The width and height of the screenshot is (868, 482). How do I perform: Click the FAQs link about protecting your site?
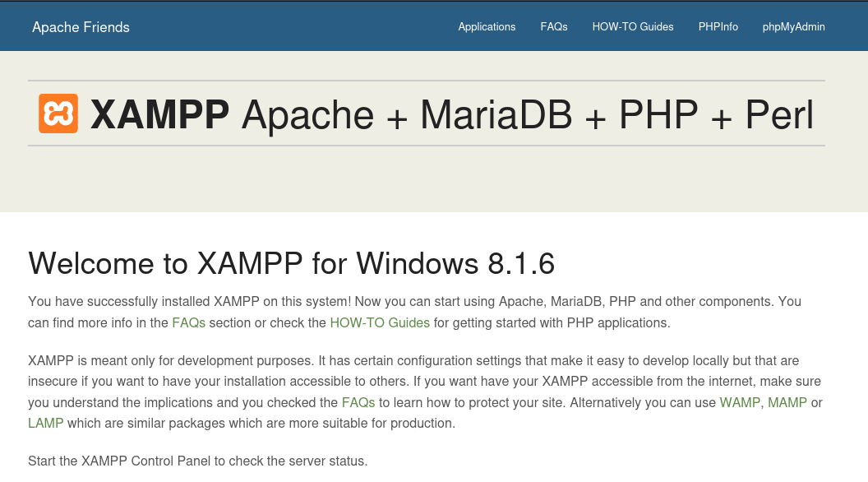tap(358, 402)
